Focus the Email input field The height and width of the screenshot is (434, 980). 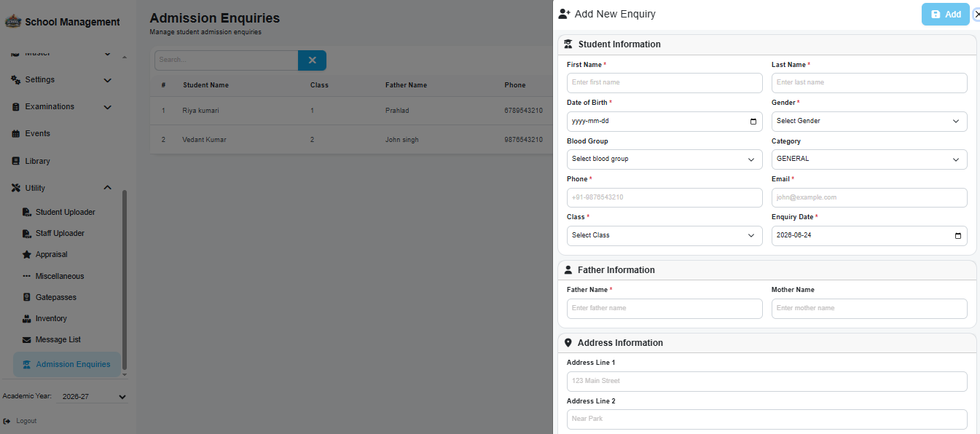(x=869, y=197)
